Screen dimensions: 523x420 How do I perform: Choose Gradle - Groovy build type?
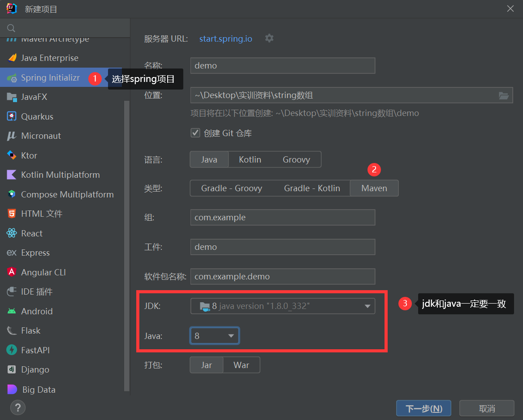tap(232, 189)
